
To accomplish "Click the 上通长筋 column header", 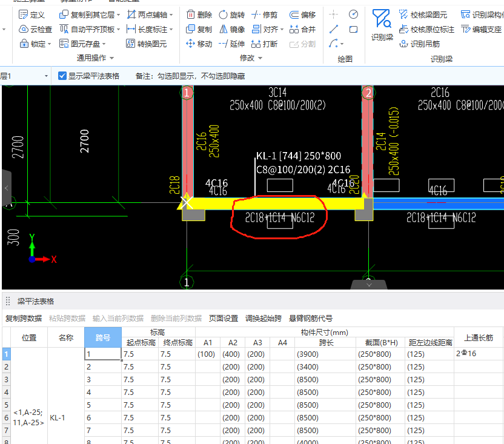I will [479, 337].
